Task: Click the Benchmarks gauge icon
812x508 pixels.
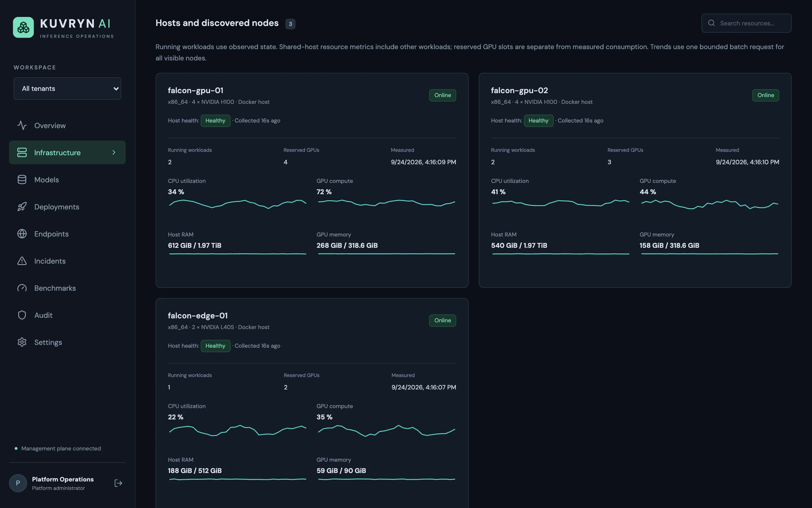Action: point(22,288)
